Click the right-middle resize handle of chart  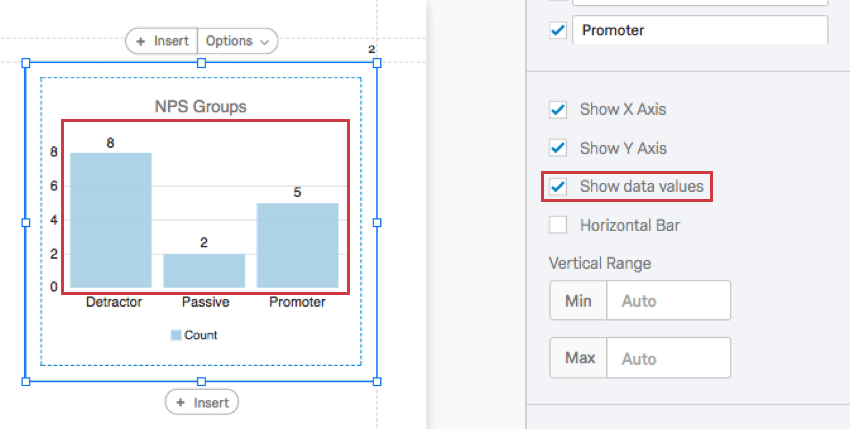[x=377, y=222]
